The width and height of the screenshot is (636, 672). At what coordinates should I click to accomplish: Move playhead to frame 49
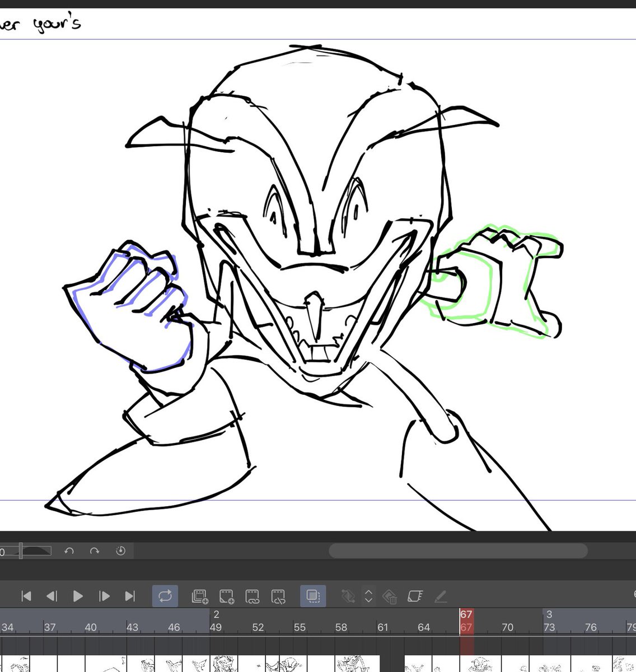[216, 627]
